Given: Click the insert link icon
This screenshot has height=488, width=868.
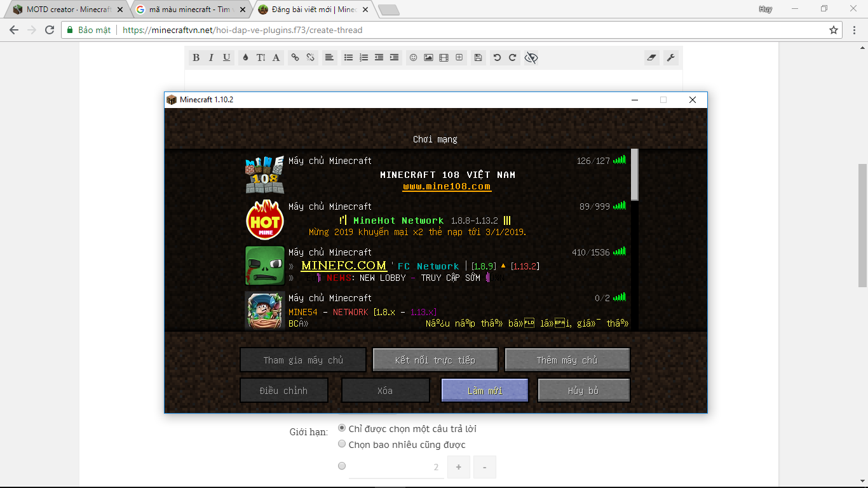Looking at the screenshot, I should [295, 58].
